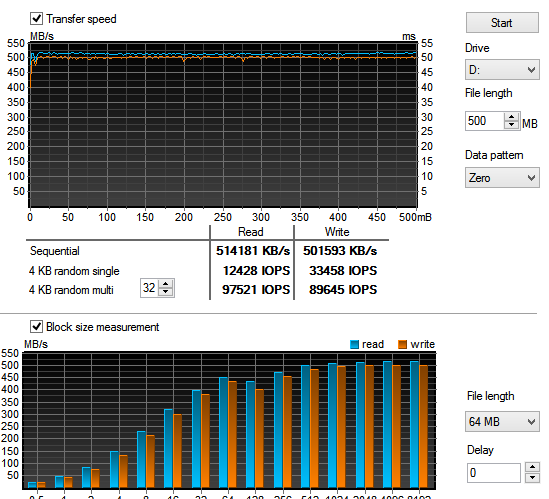The width and height of the screenshot is (549, 499).
Task: Increase the Delay value with up arrow
Action: (x=533, y=467)
